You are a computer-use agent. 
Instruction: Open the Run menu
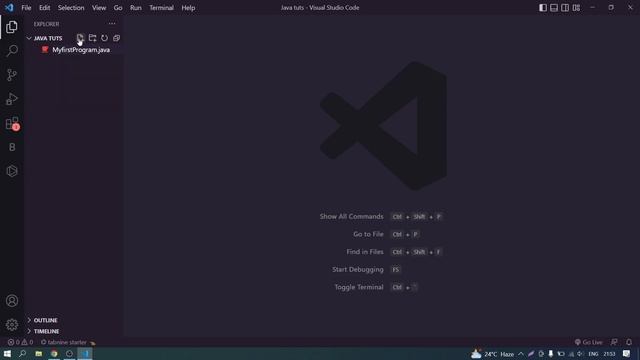(x=136, y=8)
